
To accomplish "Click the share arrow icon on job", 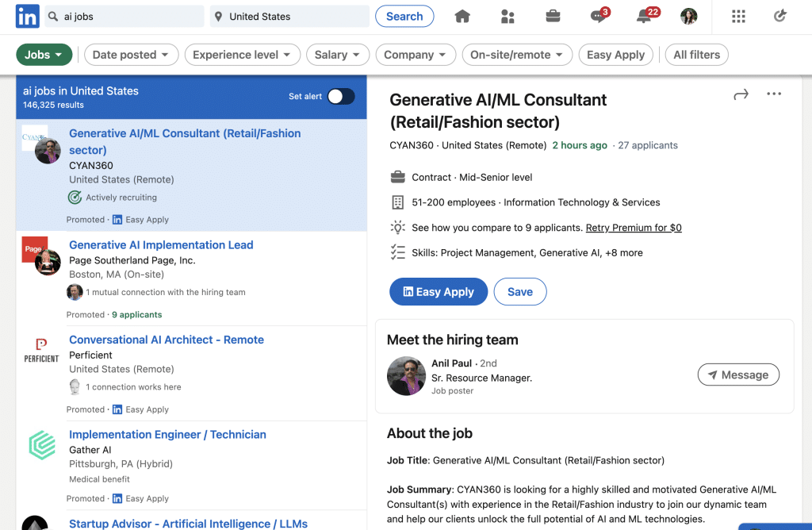I will (741, 94).
